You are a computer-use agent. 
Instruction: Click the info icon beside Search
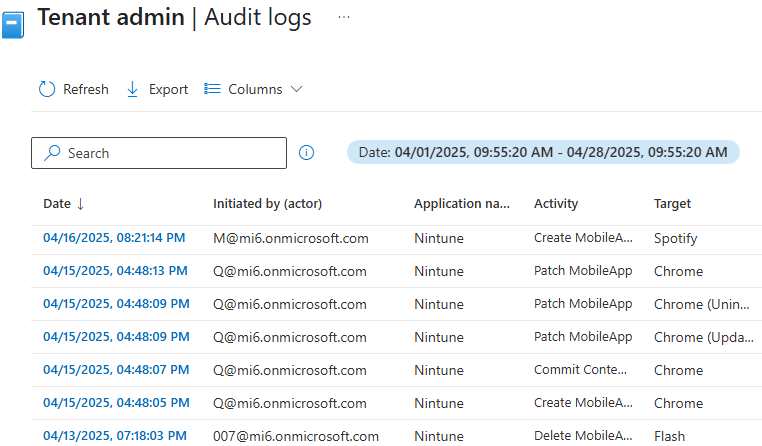point(307,153)
